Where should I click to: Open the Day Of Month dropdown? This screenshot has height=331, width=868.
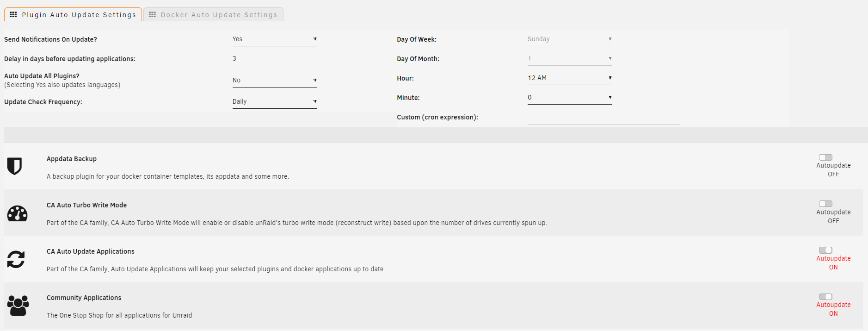click(570, 59)
